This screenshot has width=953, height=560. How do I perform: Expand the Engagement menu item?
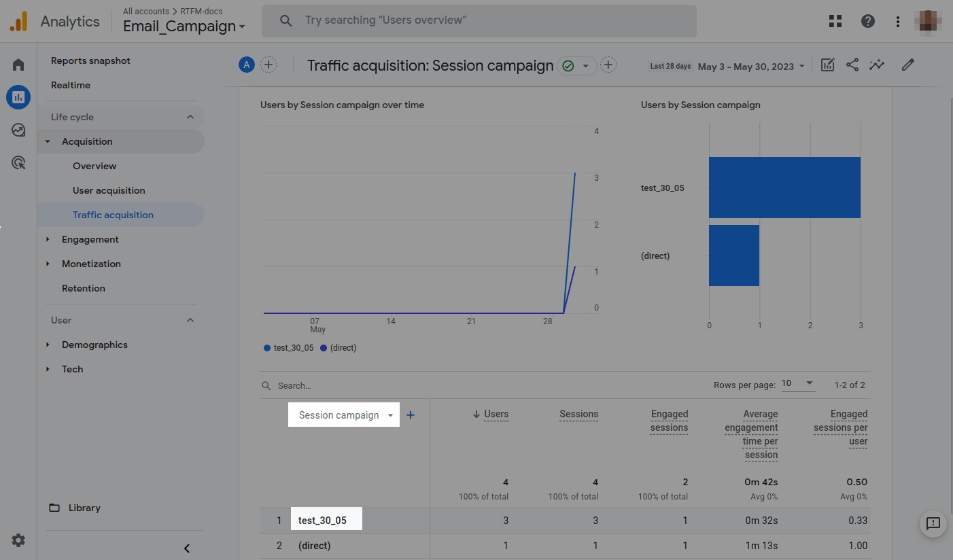pos(90,239)
